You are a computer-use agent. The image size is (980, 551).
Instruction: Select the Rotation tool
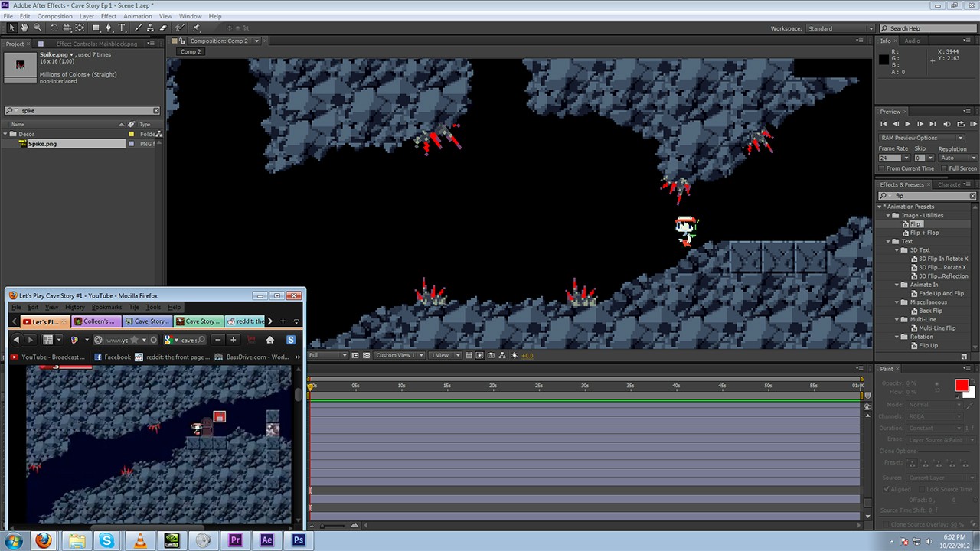click(x=54, y=28)
